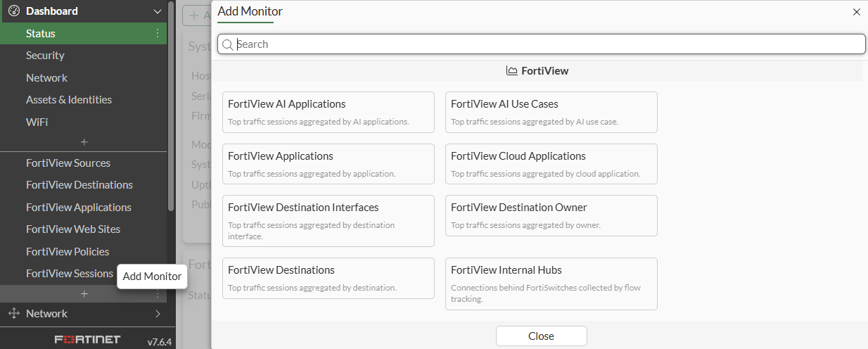Image resolution: width=868 pixels, height=349 pixels.
Task: Choose FortiView Destination Interfaces card
Action: point(328,220)
